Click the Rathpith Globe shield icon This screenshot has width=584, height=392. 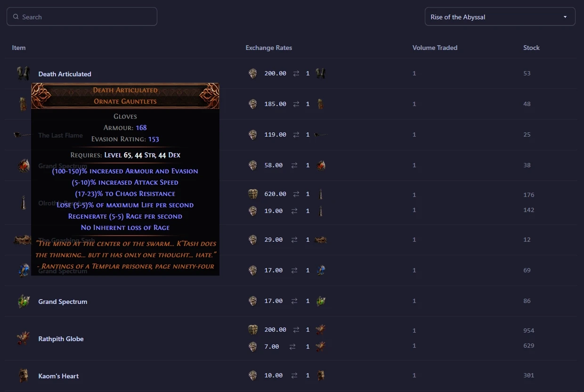pyautogui.click(x=24, y=338)
